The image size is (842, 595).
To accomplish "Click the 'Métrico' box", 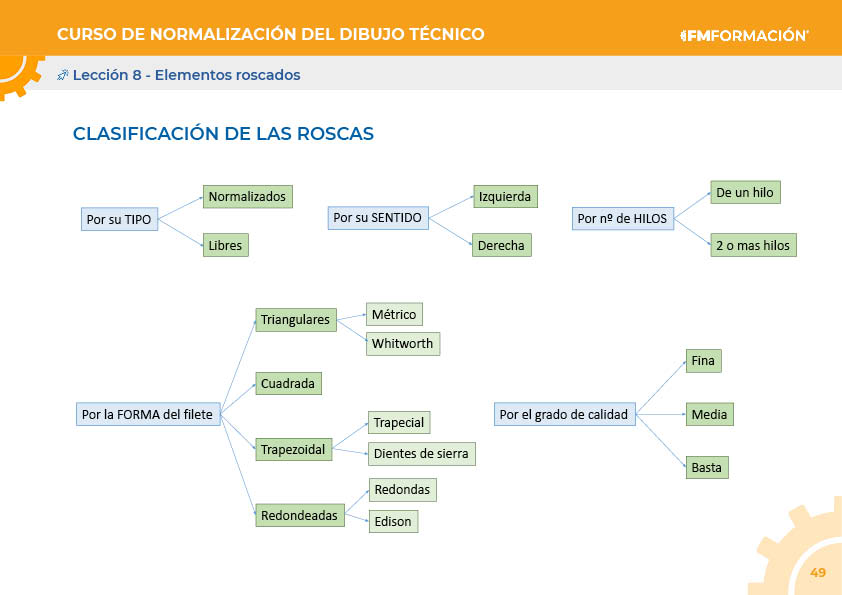I will point(394,314).
